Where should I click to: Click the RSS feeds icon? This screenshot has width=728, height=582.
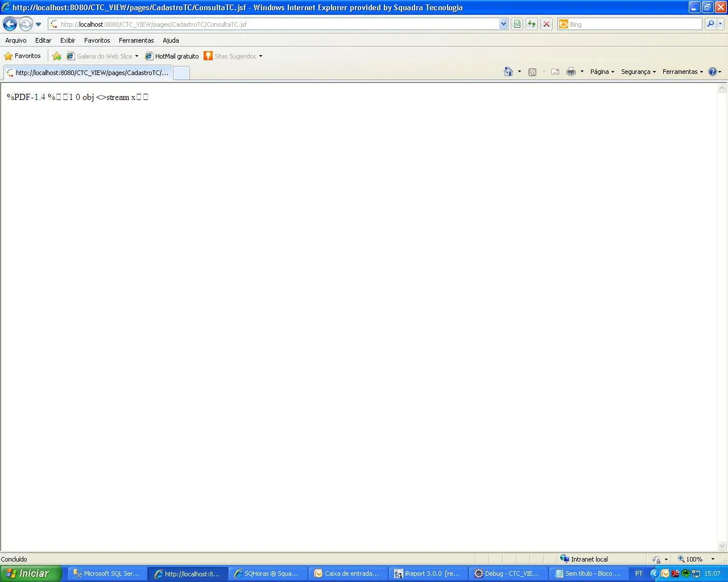[532, 72]
